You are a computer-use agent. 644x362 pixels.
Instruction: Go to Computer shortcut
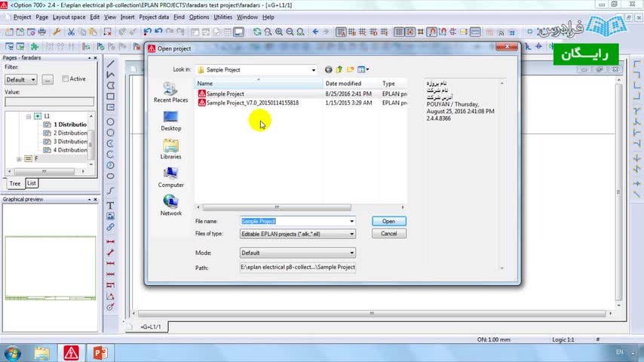(x=171, y=177)
